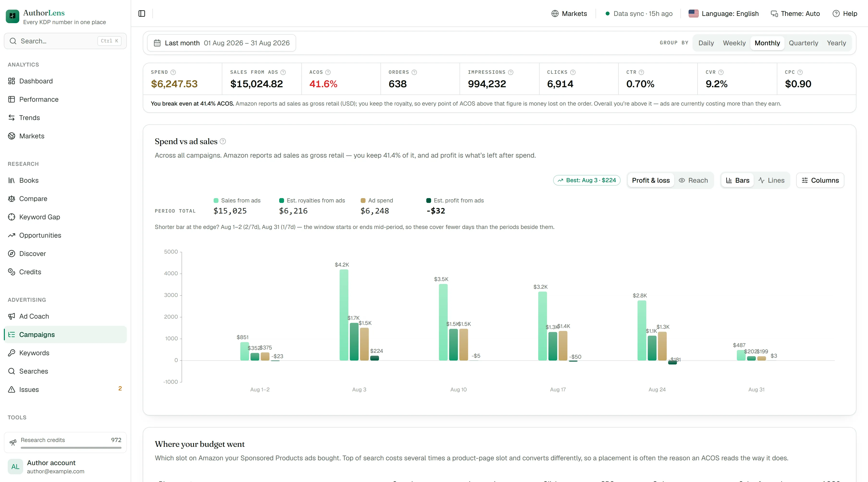
Task: Group by Monthly
Action: (x=767, y=43)
